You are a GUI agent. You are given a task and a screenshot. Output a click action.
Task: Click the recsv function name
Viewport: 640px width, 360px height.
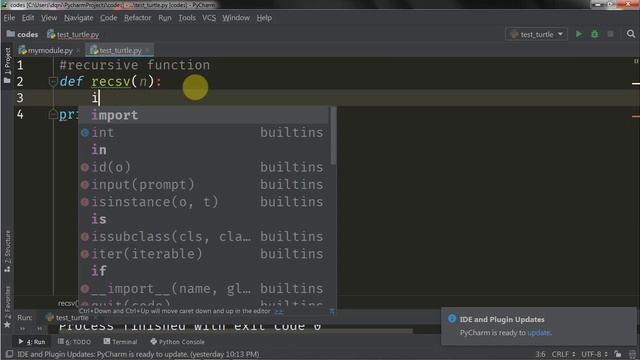click(x=111, y=82)
